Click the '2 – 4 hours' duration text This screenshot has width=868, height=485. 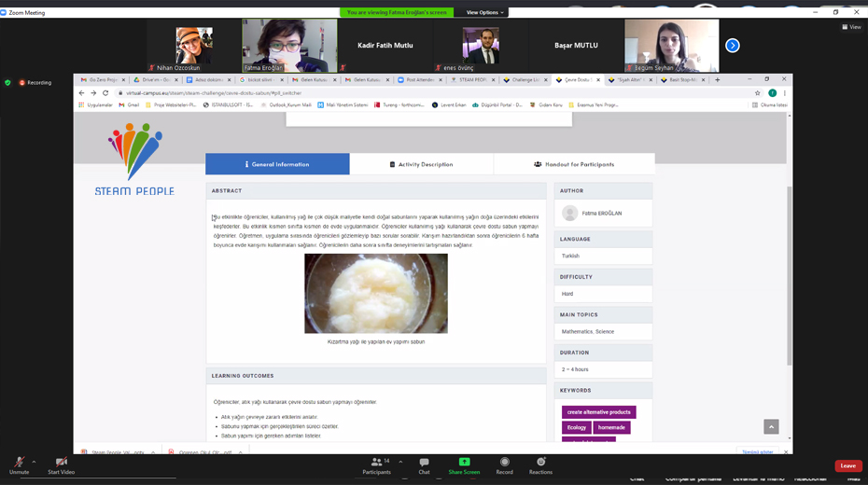575,369
